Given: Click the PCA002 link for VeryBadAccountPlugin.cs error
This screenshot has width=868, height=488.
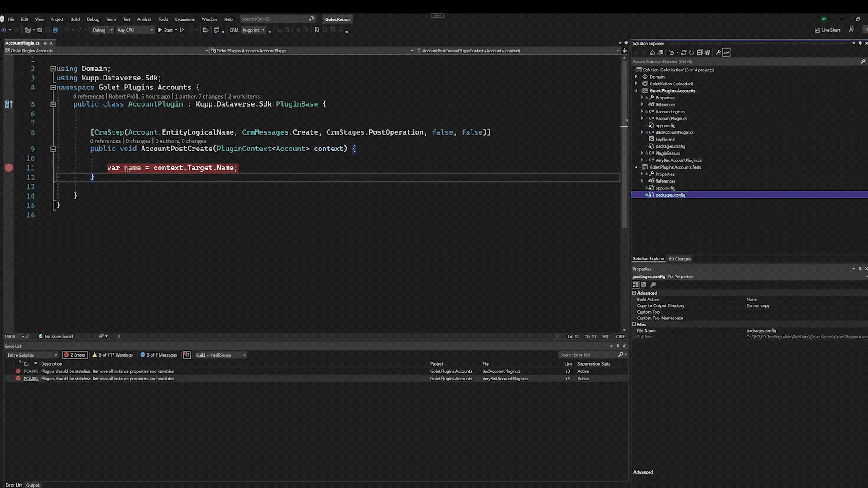Looking at the screenshot, I should tap(31, 379).
